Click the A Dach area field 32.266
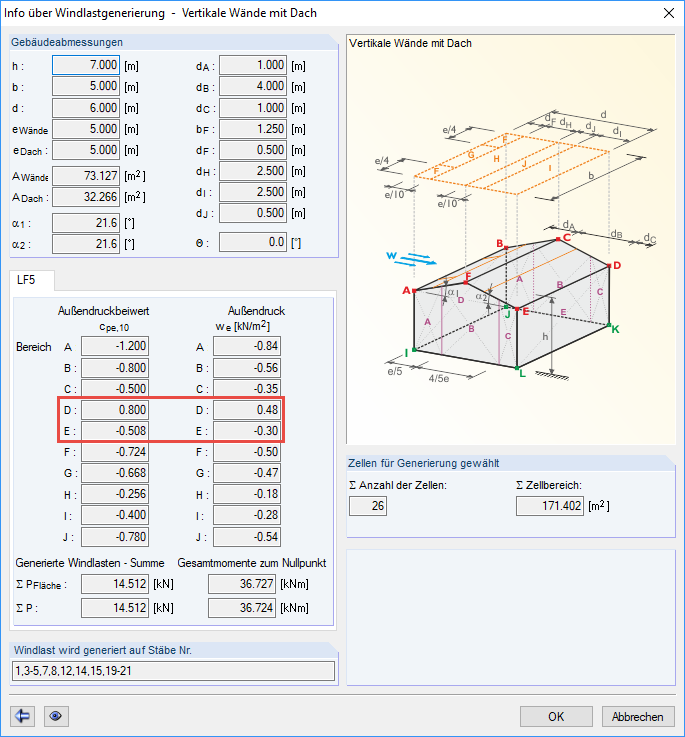Viewport: 685px width, 737px height. 86,197
